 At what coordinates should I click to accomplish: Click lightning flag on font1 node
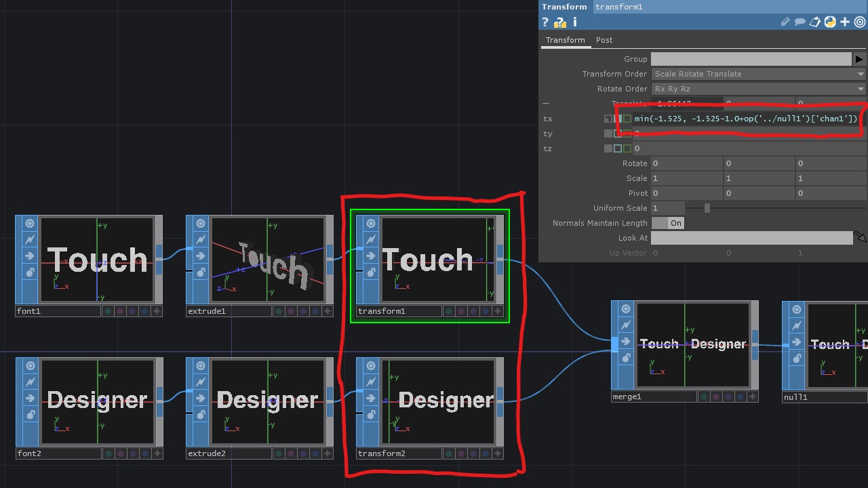(31, 240)
